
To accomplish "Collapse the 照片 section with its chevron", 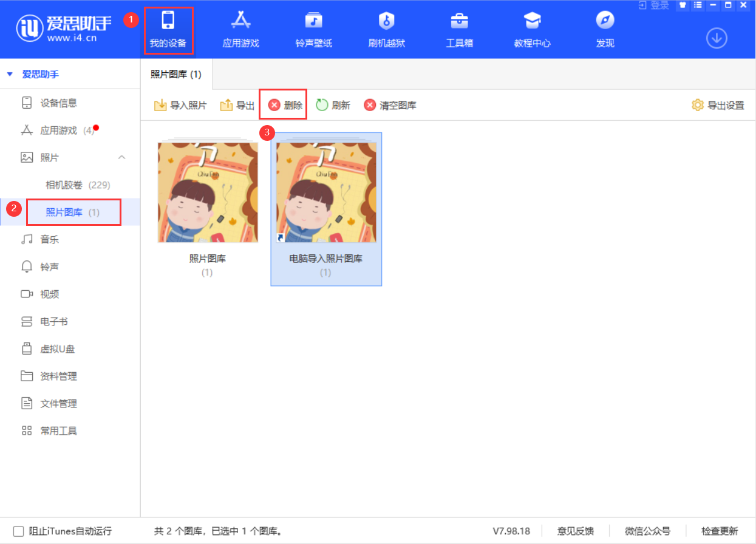I will pyautogui.click(x=122, y=157).
